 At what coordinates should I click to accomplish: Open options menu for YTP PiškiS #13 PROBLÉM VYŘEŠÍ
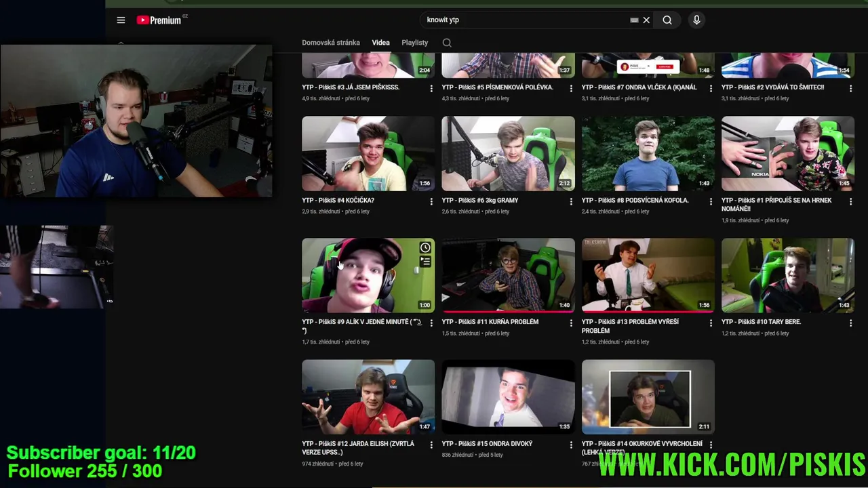click(711, 323)
